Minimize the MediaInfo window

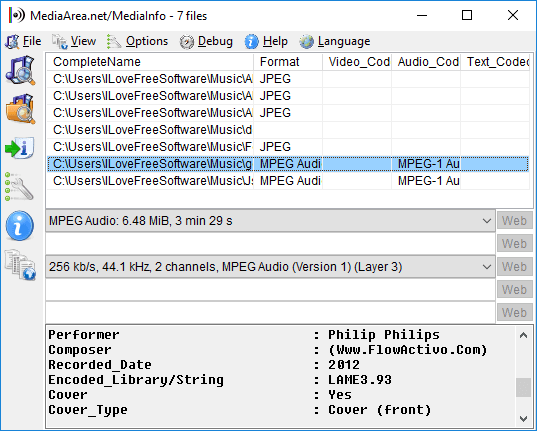[x=422, y=15]
